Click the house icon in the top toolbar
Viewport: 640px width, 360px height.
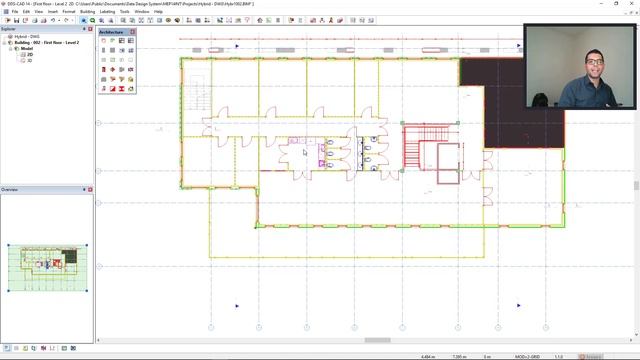tap(260, 20)
